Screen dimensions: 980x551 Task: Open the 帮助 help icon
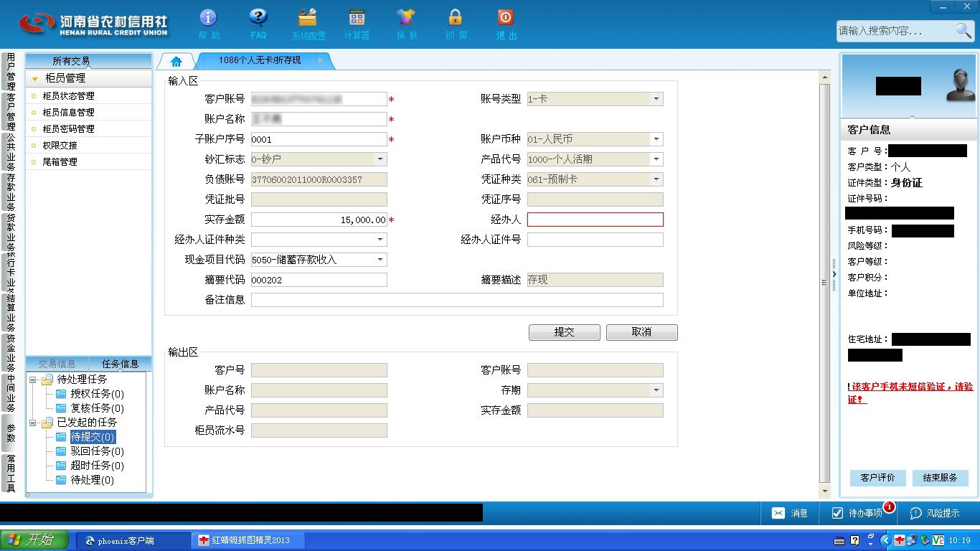click(208, 18)
